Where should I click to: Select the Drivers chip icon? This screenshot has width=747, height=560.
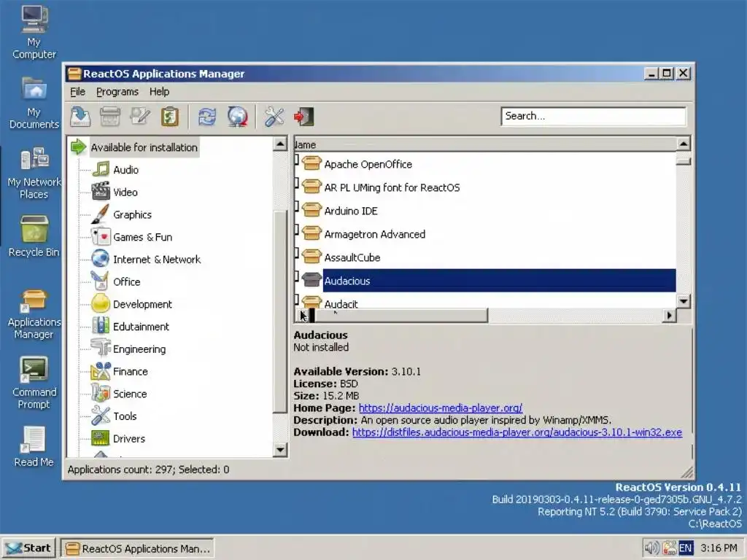pos(101,438)
